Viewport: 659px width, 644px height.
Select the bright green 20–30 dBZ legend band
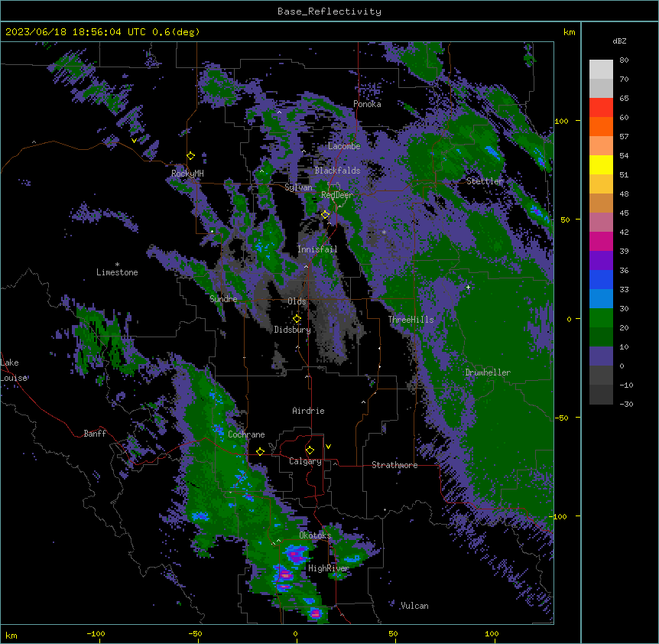tap(601, 318)
